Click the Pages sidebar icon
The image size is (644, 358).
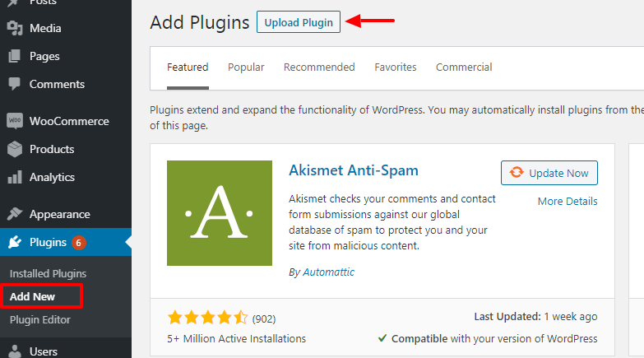(x=15, y=56)
